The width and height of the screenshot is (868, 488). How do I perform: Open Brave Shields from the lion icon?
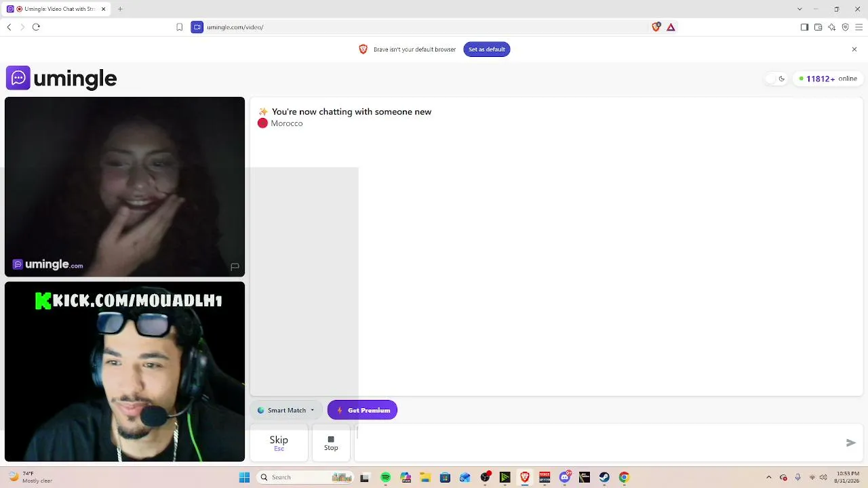(x=656, y=27)
